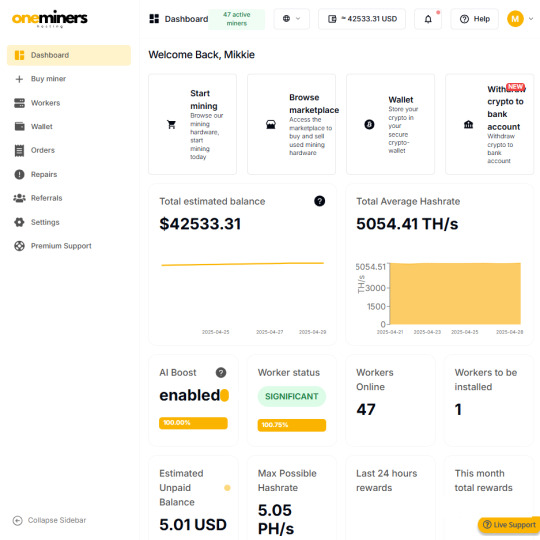
Task: Click the $42533.31 balance value
Action: pyautogui.click(x=200, y=224)
